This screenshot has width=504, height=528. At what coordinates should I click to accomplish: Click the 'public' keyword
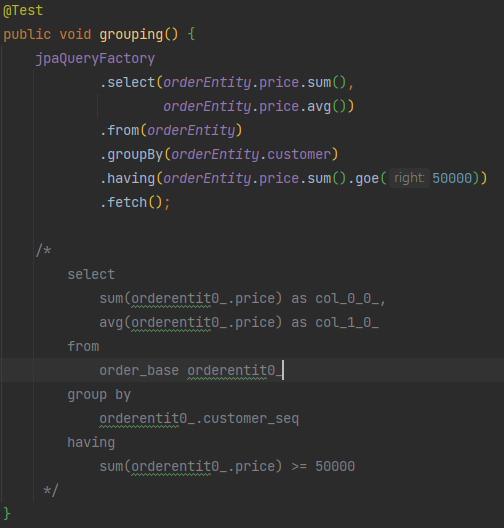[x=27, y=35]
